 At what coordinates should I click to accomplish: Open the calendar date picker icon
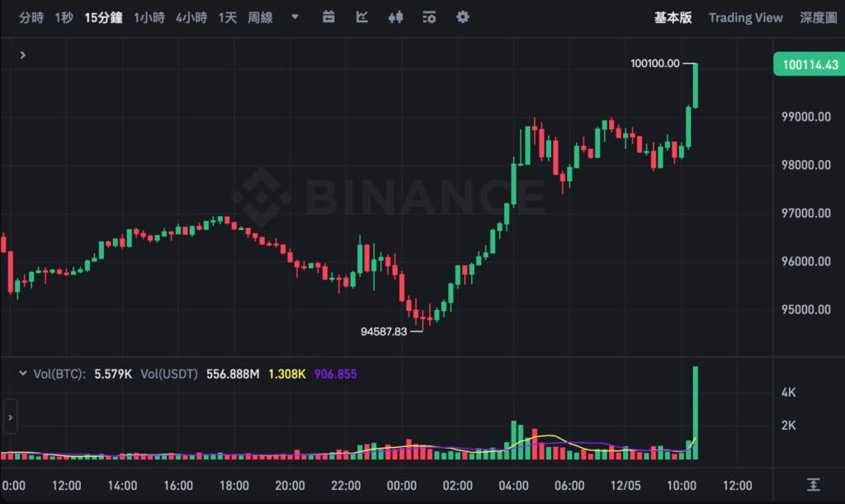pyautogui.click(x=328, y=17)
